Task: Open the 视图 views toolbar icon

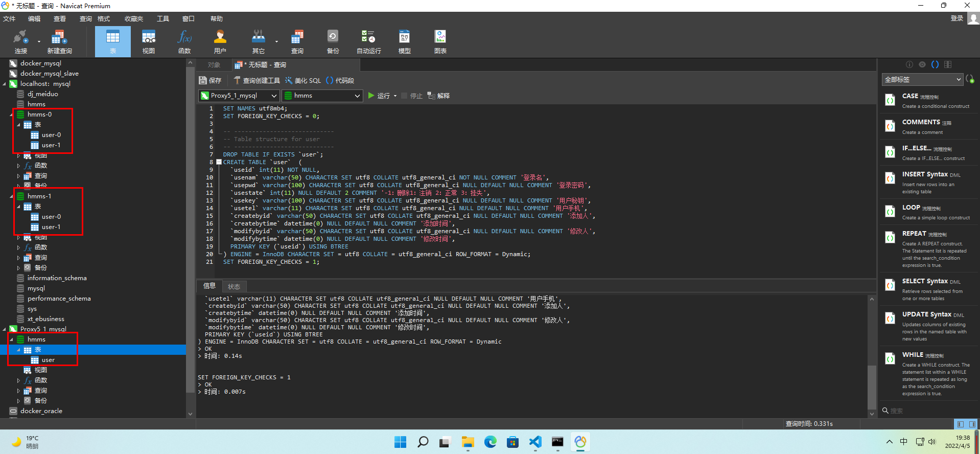Action: pyautogui.click(x=149, y=41)
